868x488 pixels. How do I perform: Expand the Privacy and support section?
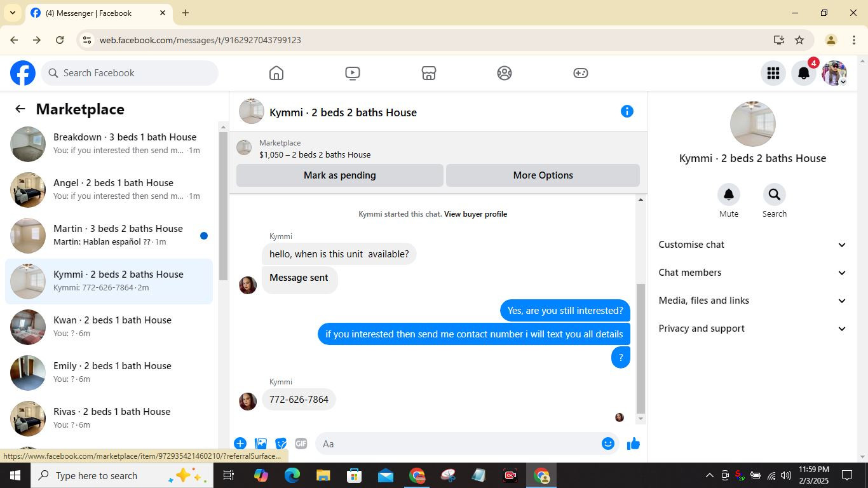(x=752, y=329)
